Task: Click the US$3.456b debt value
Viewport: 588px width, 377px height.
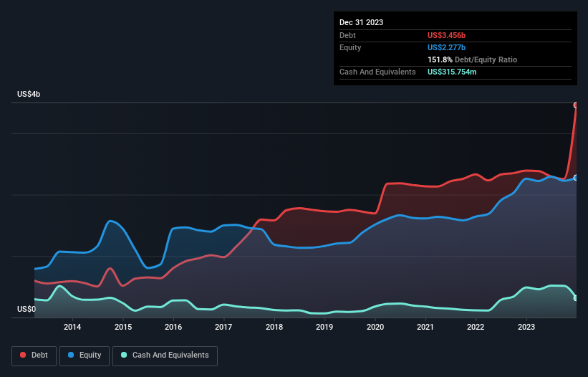Action: (446, 35)
